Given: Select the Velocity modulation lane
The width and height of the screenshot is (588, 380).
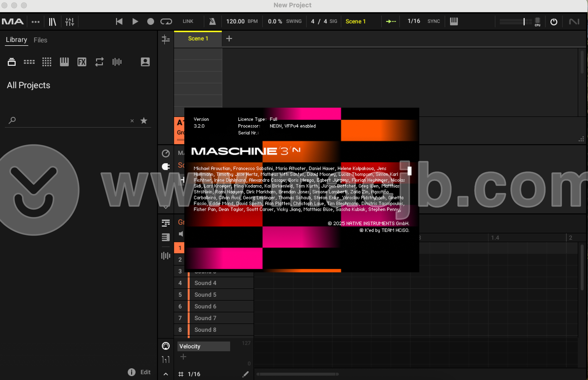Looking at the screenshot, I should pyautogui.click(x=204, y=346).
